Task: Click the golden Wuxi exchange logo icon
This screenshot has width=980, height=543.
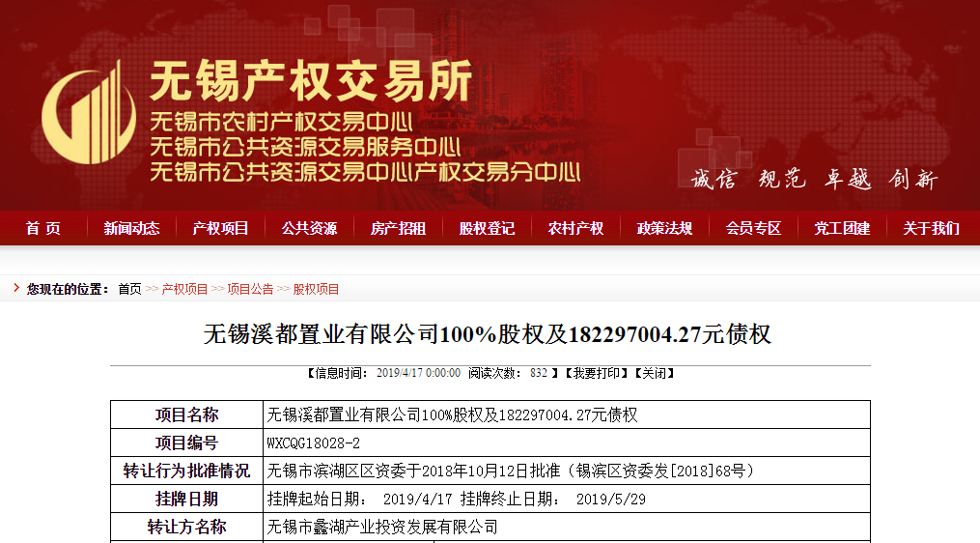Action: tap(89, 113)
